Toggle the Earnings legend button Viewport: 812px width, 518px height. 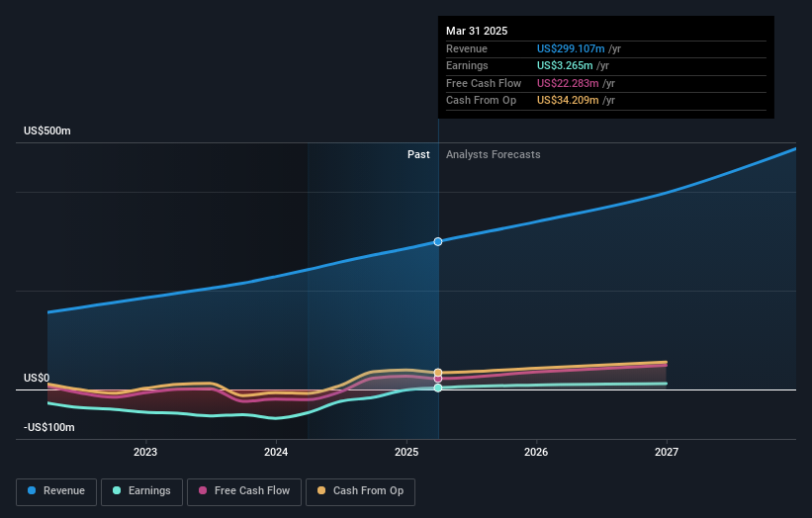coord(141,491)
